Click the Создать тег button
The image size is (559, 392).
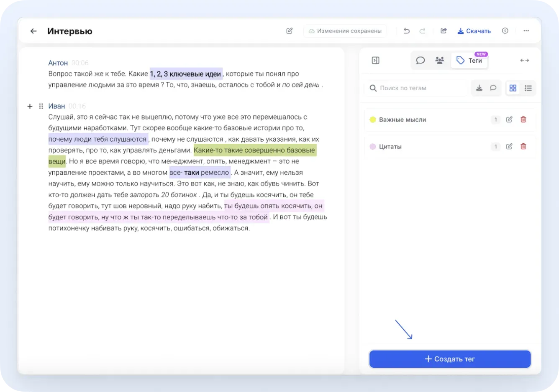click(x=450, y=359)
